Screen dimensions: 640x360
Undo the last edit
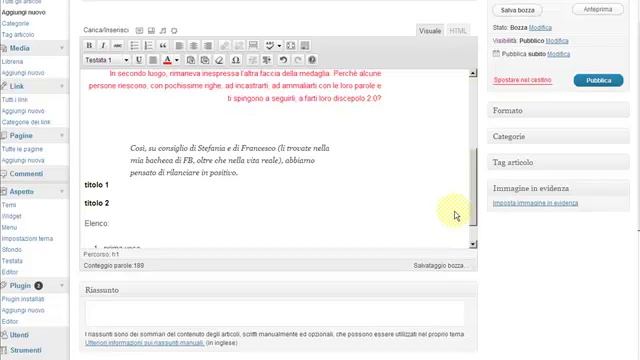[283, 60]
